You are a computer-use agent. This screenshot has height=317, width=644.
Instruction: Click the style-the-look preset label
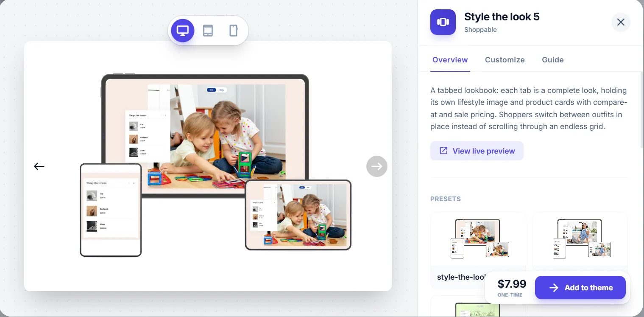tap(461, 277)
